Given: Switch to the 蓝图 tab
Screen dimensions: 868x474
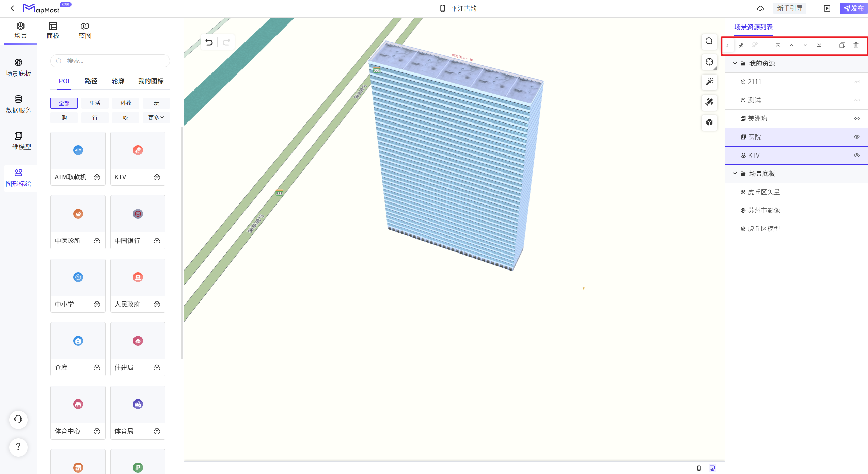Looking at the screenshot, I should point(85,31).
